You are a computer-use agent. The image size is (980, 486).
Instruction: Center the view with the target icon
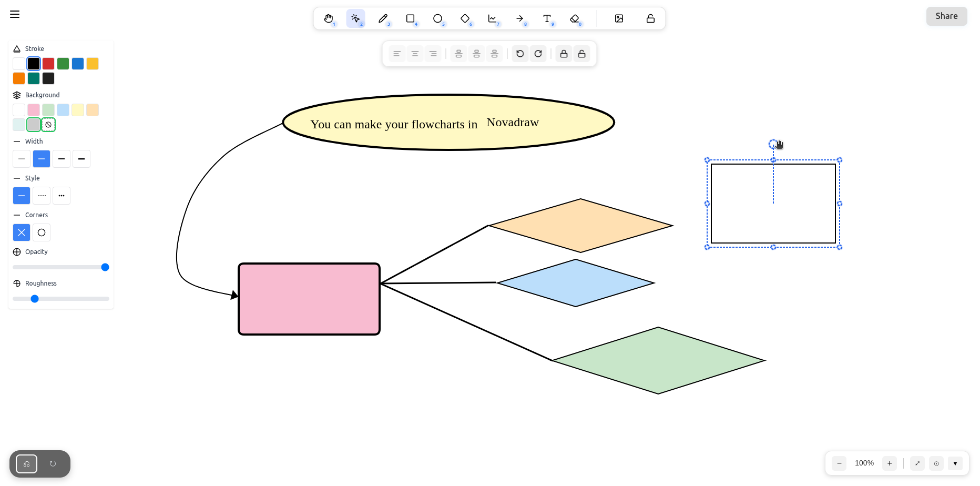click(936, 463)
